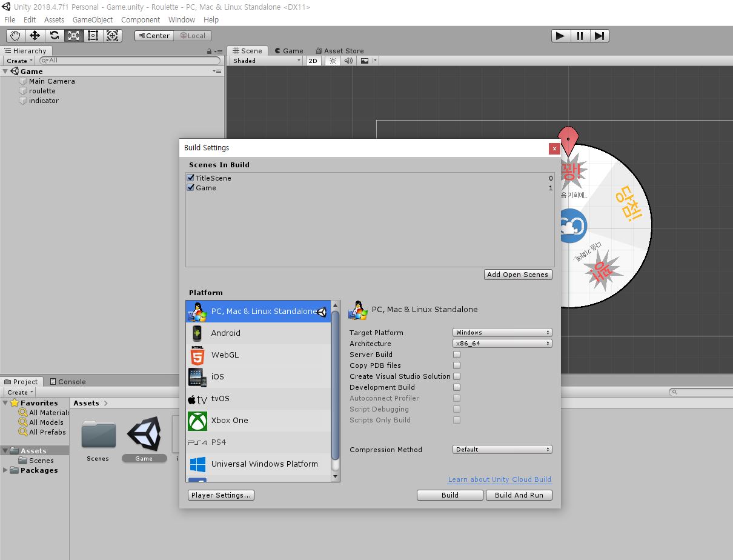Screen dimensions: 733x560
Task: Select the Universal Windows Platform entry
Action: coord(259,464)
